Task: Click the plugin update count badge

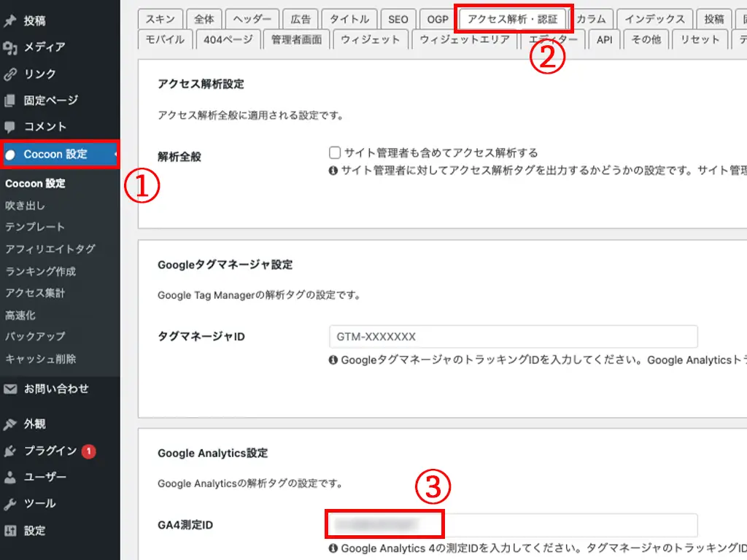Action: click(x=88, y=451)
